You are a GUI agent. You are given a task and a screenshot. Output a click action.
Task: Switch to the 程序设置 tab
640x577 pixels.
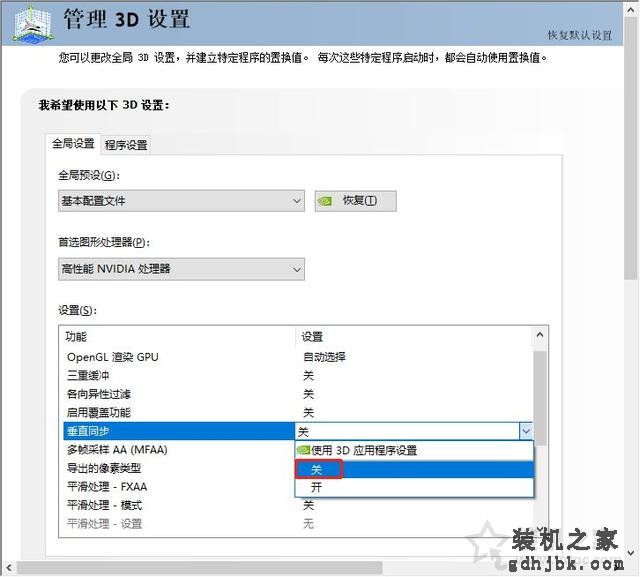(x=126, y=145)
